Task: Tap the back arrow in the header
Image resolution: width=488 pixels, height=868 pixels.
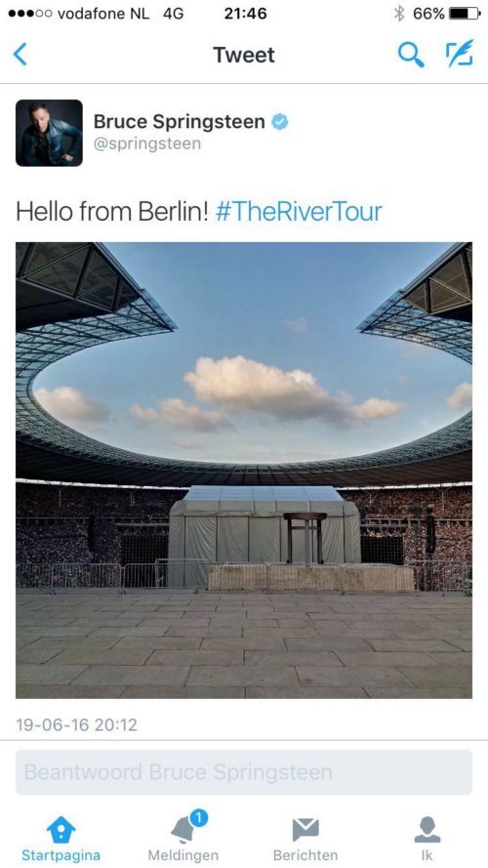Action: [20, 55]
